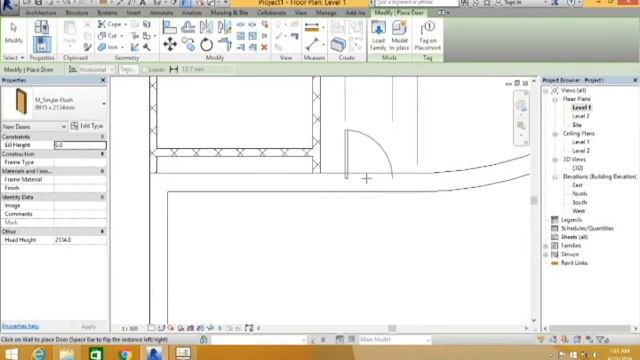Open the Steering Wheel navigation icon
The width and height of the screenshot is (640, 360).
521,107
